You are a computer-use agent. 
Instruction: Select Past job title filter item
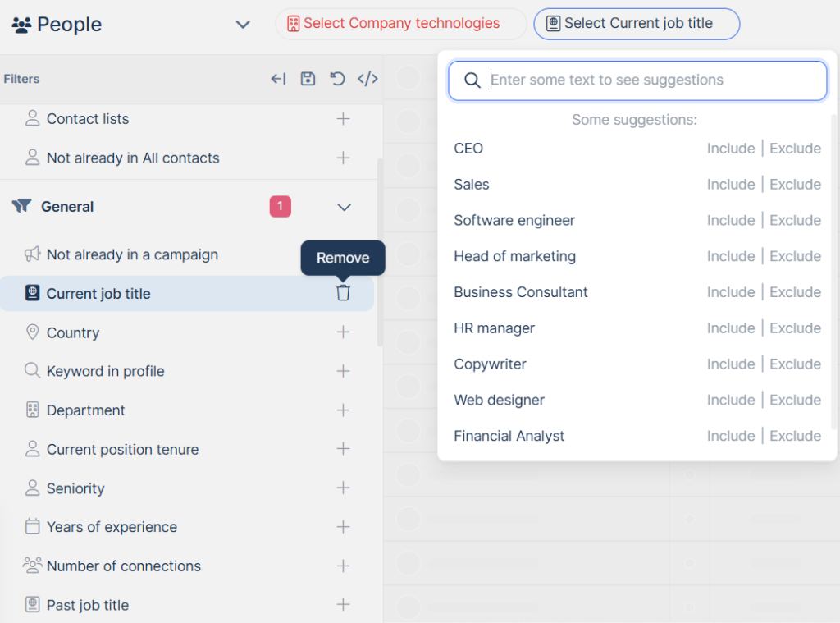point(87,605)
